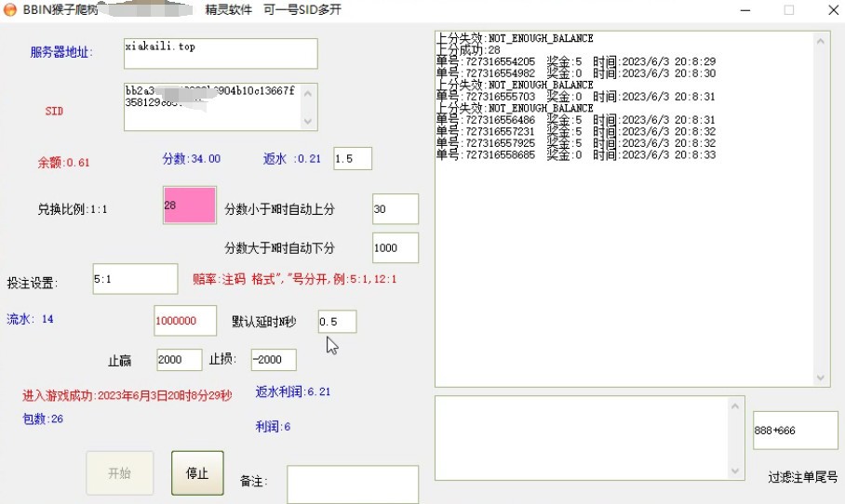The height and width of the screenshot is (504, 845).
Task: Click the 进入游戏成功 status message
Action: pyautogui.click(x=127, y=396)
